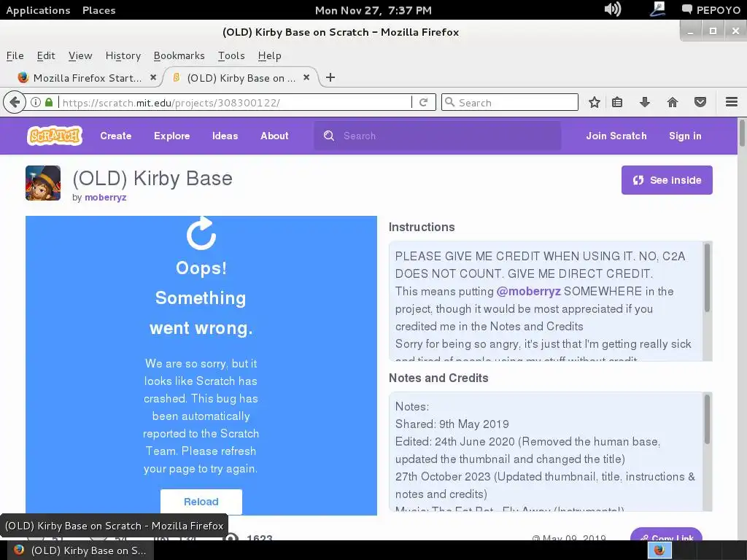747x560 pixels.
Task: Show bookmarks list icon in toolbar
Action: pyautogui.click(x=617, y=102)
